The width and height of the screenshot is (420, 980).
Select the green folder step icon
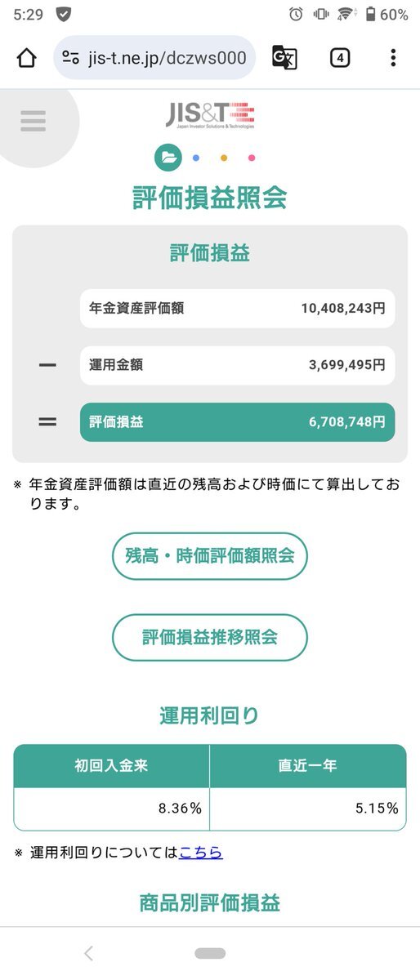[168, 158]
